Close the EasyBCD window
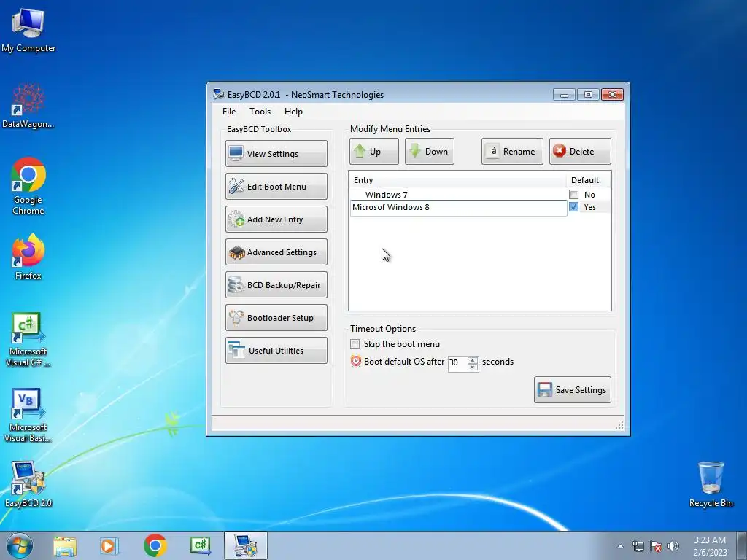Screen dimensions: 747x560 point(612,94)
